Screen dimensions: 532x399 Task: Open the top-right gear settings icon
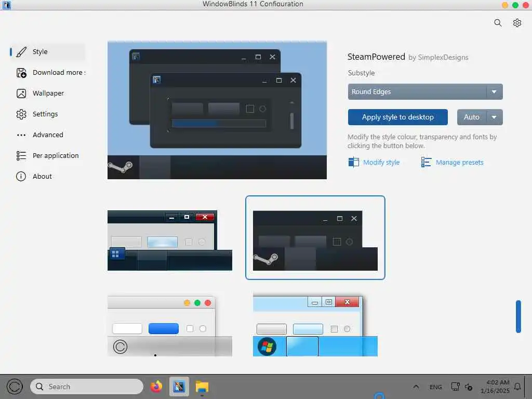pos(517,23)
